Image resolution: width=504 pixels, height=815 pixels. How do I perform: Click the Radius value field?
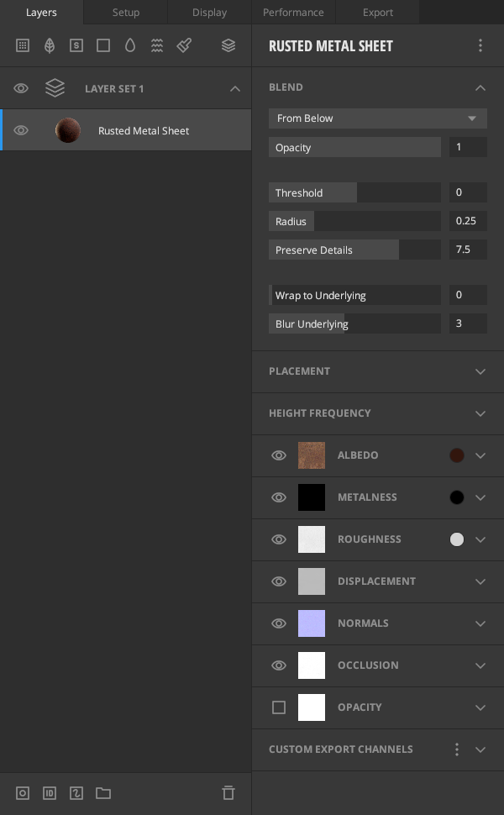point(467,221)
